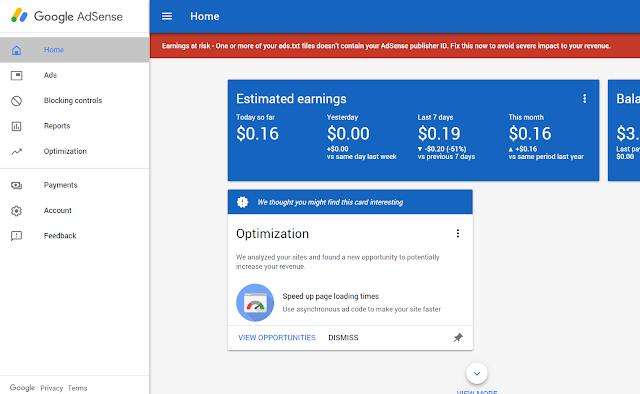Open Reports in the sidebar
This screenshot has width=640, height=394.
(x=75, y=126)
